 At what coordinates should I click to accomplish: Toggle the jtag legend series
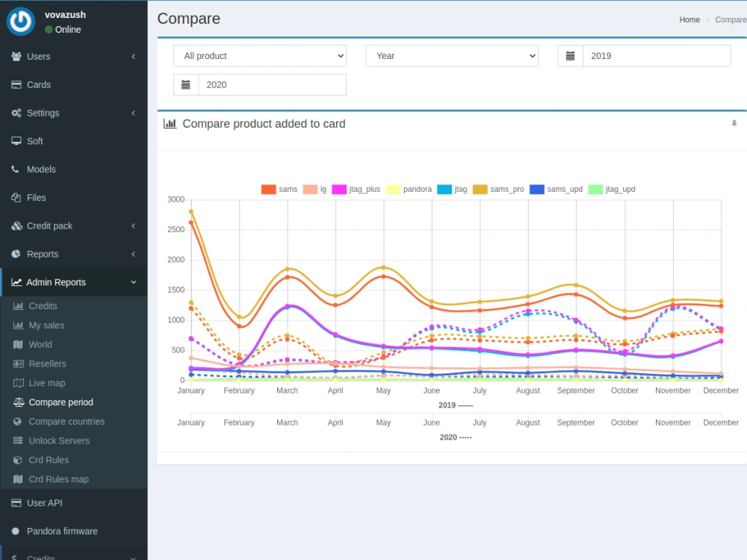point(452,189)
